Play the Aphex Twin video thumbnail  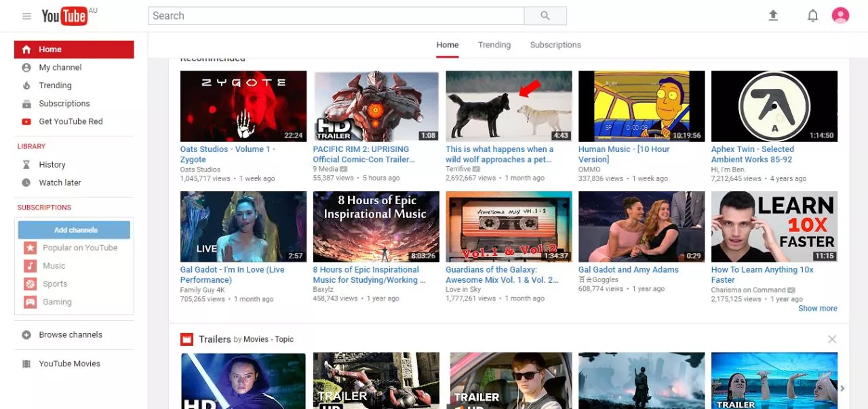point(774,106)
